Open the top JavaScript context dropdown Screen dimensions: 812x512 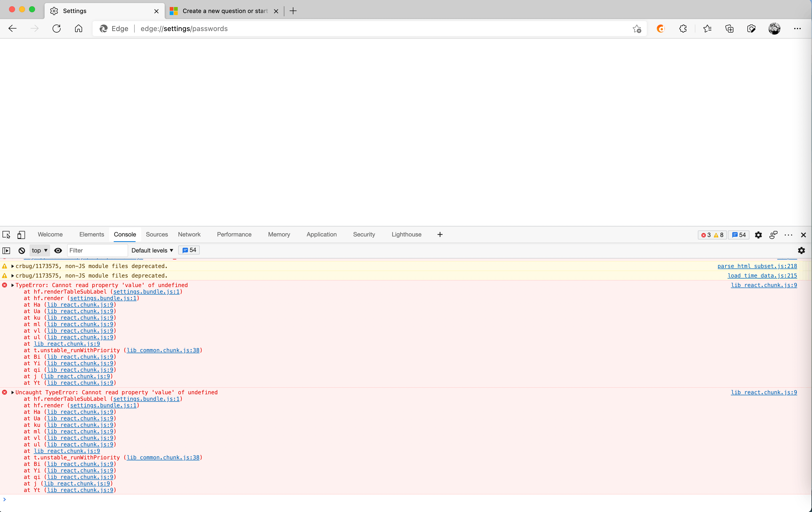tap(40, 250)
